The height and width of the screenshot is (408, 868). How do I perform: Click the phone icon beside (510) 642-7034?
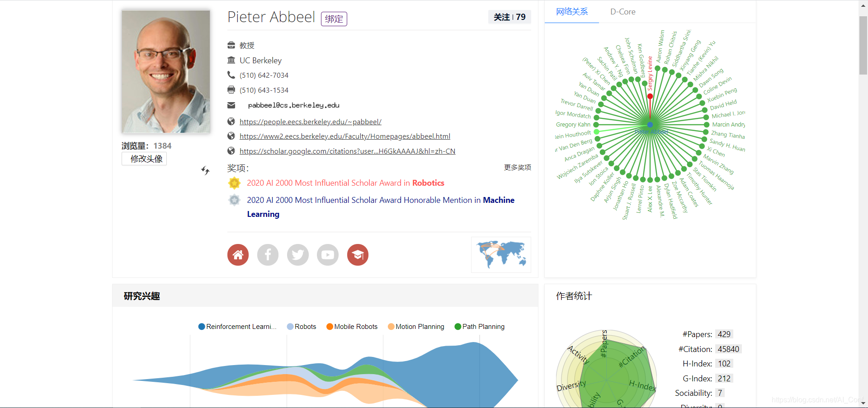(231, 75)
